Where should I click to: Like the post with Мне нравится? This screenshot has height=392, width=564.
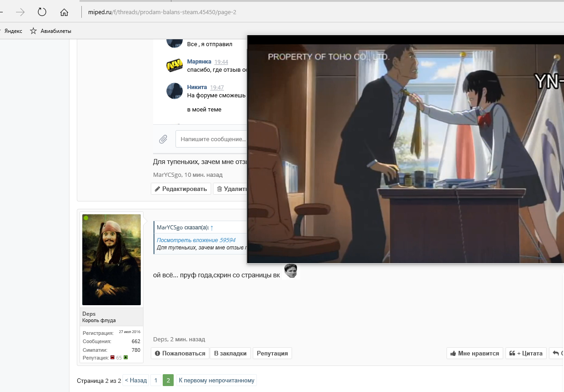tap(475, 353)
